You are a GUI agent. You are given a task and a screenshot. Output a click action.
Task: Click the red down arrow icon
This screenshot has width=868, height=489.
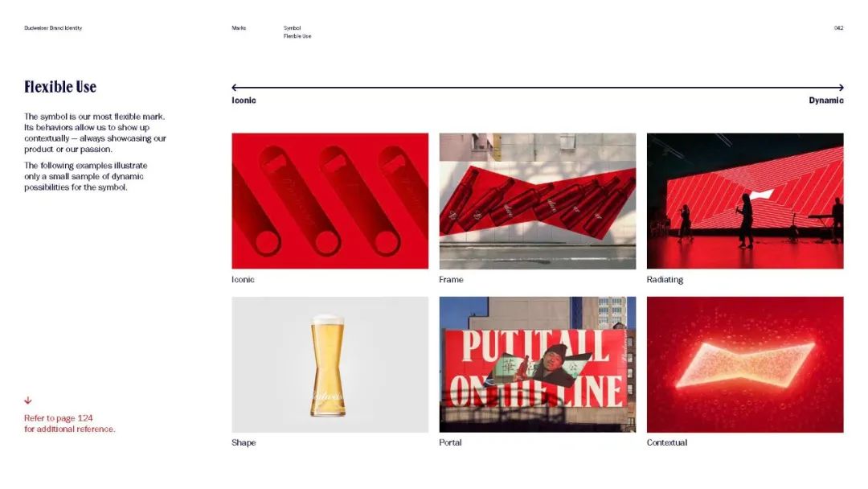[x=27, y=401]
